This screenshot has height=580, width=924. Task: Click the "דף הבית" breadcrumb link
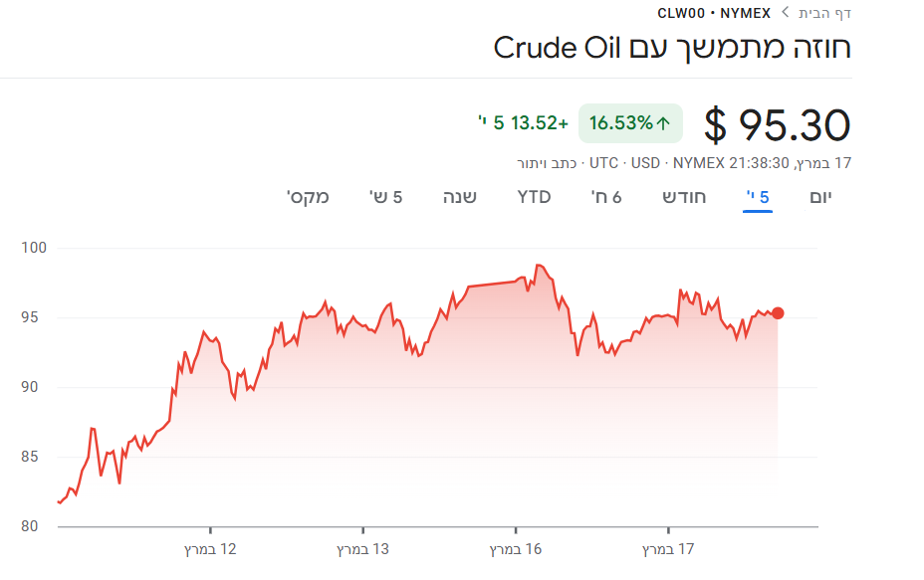(x=824, y=13)
